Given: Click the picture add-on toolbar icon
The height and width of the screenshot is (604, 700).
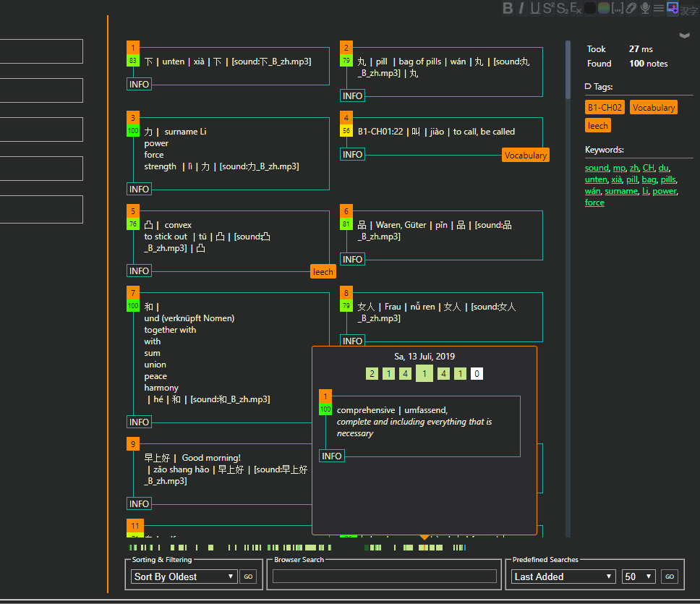Looking at the screenshot, I should [x=673, y=8].
